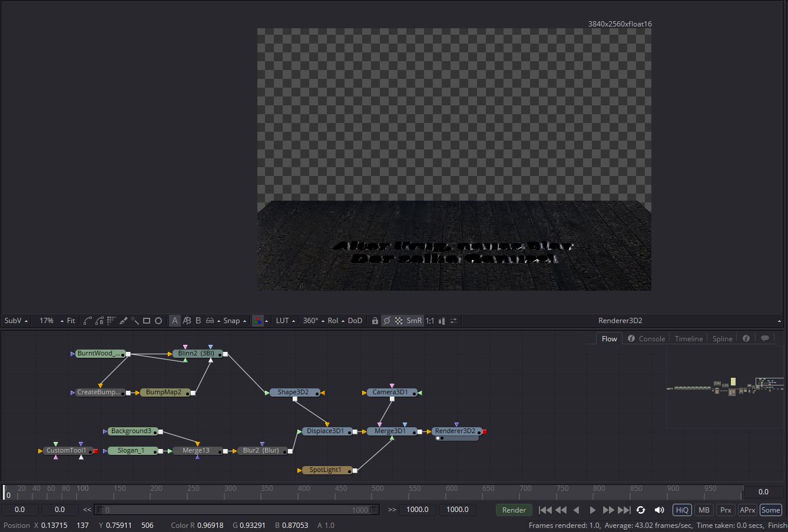Open the info icon tab after Spline
788x532 pixels.
(x=746, y=338)
